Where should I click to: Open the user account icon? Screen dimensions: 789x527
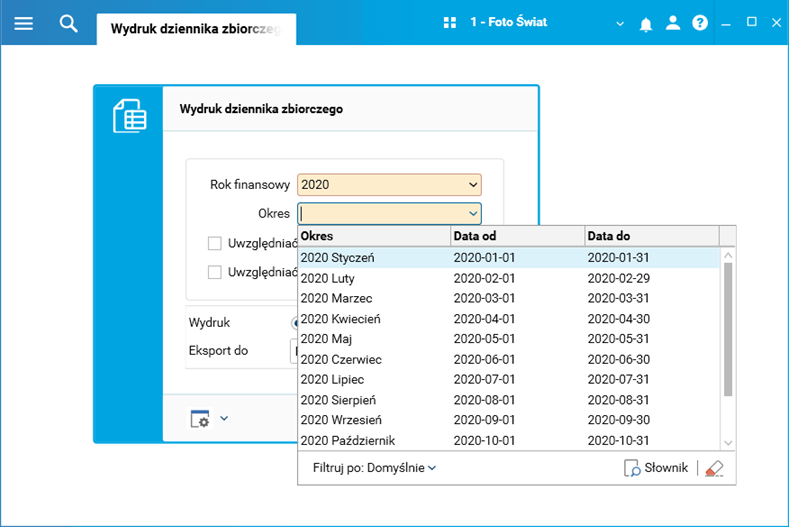coord(673,22)
